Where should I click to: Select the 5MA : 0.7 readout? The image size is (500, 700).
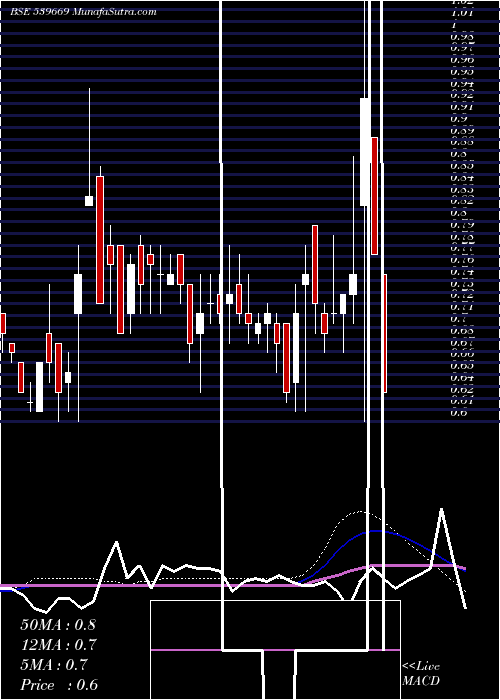coord(54,665)
